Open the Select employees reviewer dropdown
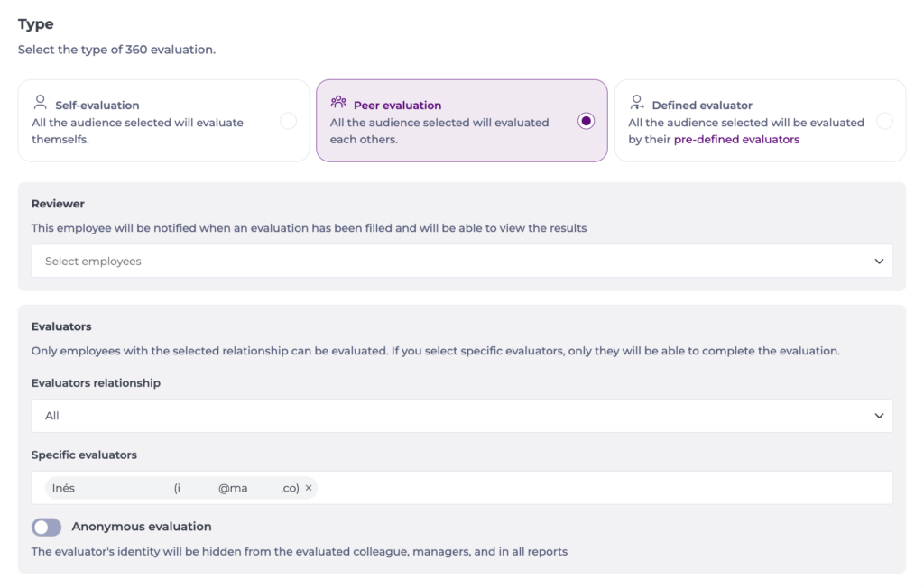 pyautogui.click(x=451, y=262)
